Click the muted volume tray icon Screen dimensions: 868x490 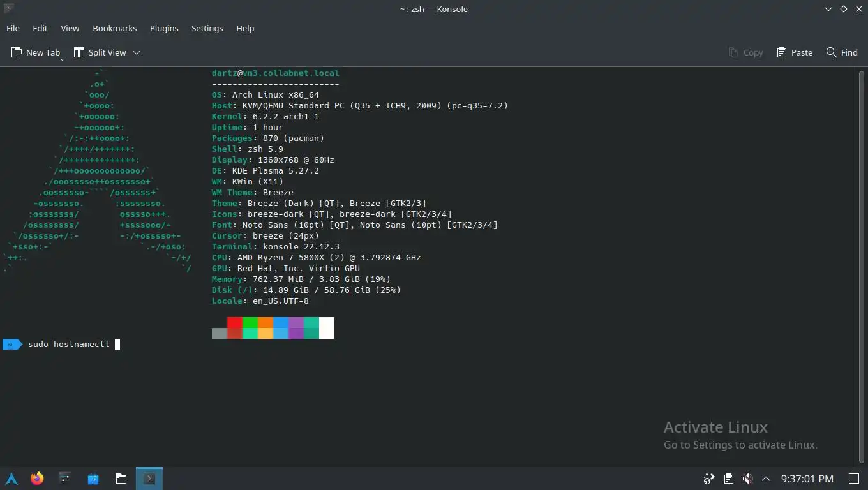747,479
